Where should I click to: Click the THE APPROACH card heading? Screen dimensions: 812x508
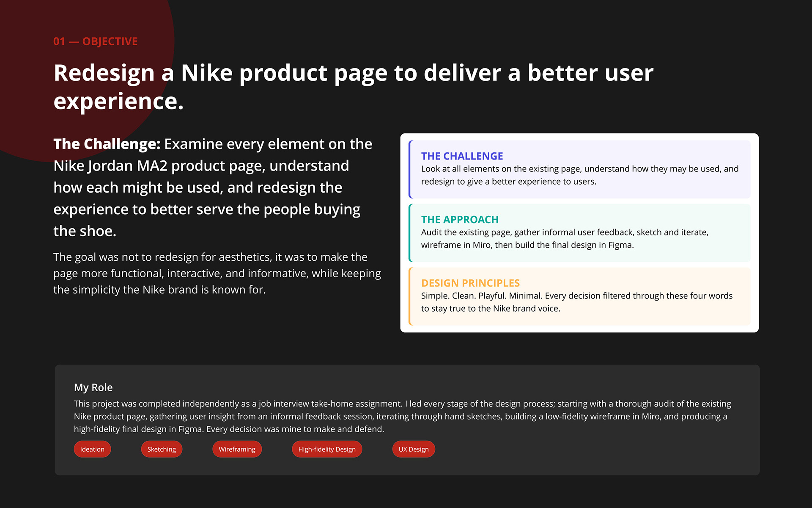(460, 219)
